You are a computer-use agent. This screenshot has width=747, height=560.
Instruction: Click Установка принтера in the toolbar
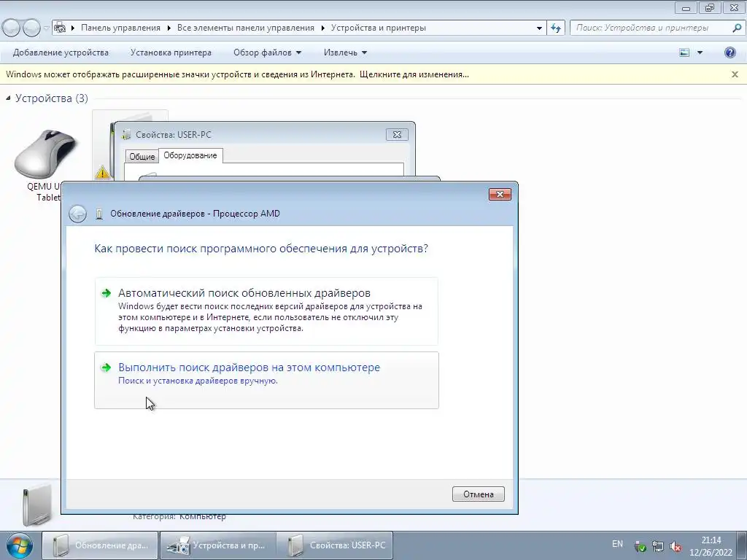click(x=171, y=52)
